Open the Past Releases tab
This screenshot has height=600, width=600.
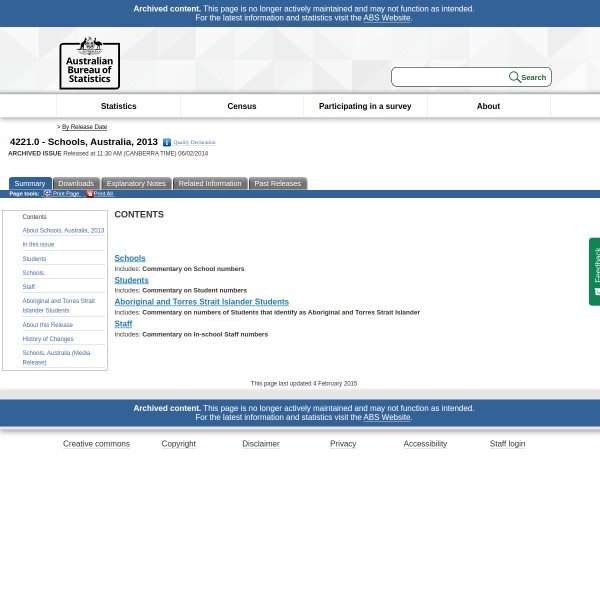point(277,184)
